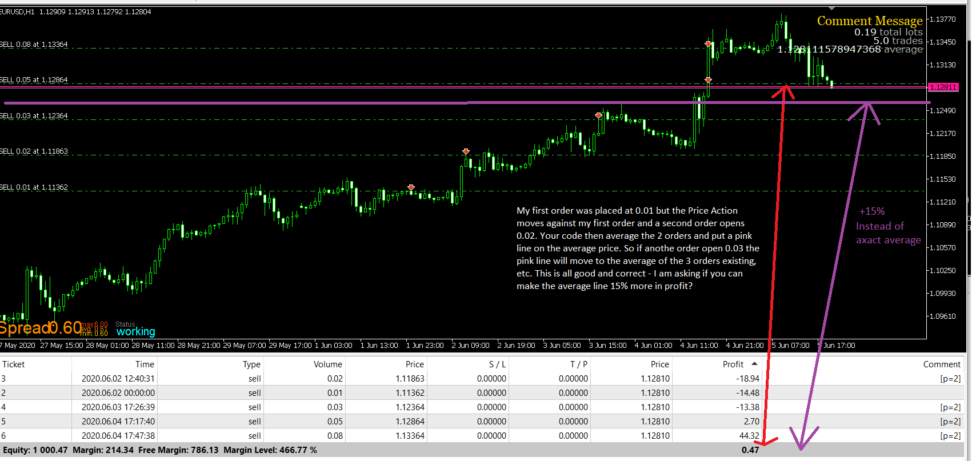Click the open price cell 1.11863
This screenshot has height=461, width=980.
[410, 379]
